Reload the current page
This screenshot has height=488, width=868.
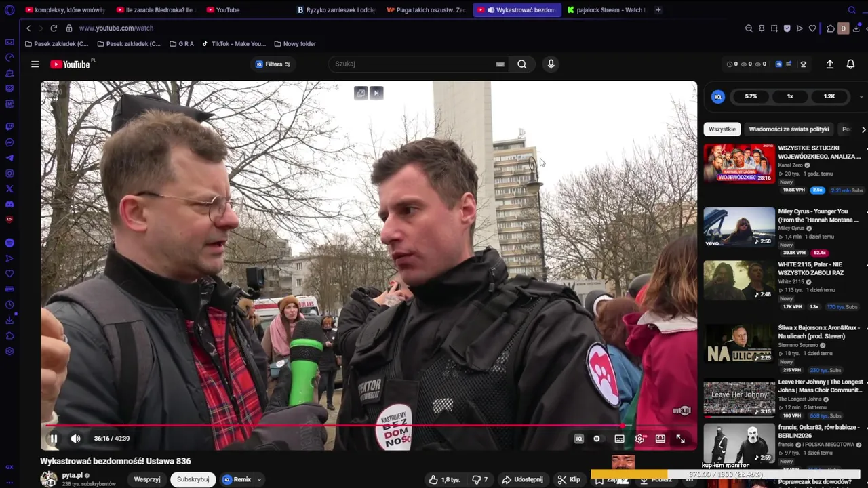(54, 28)
